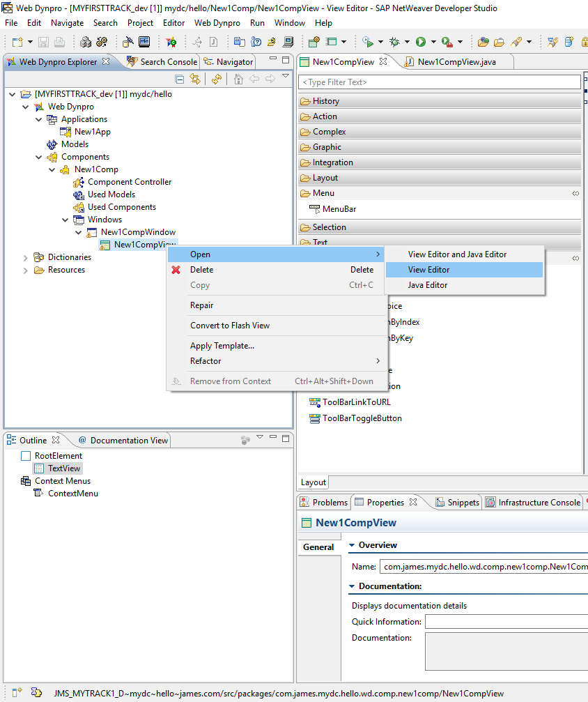588x702 pixels.
Task: Switch to the Navigator tab
Action: [229, 62]
